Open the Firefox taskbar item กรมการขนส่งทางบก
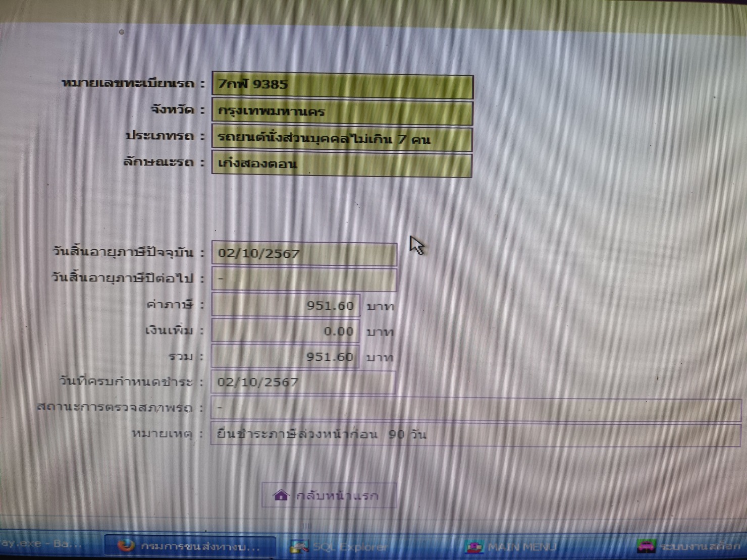747x560 pixels. [x=190, y=546]
